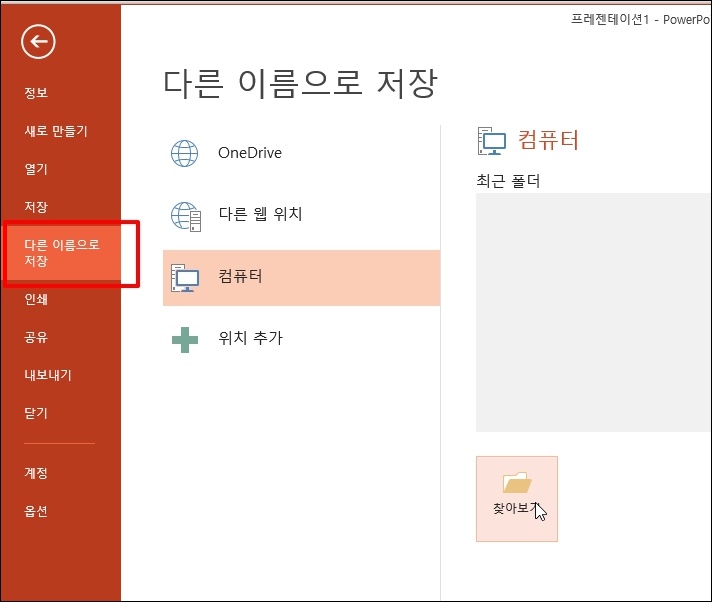Click the OneDrive globe icon
Viewport: 712px width, 602px height.
pos(184,153)
